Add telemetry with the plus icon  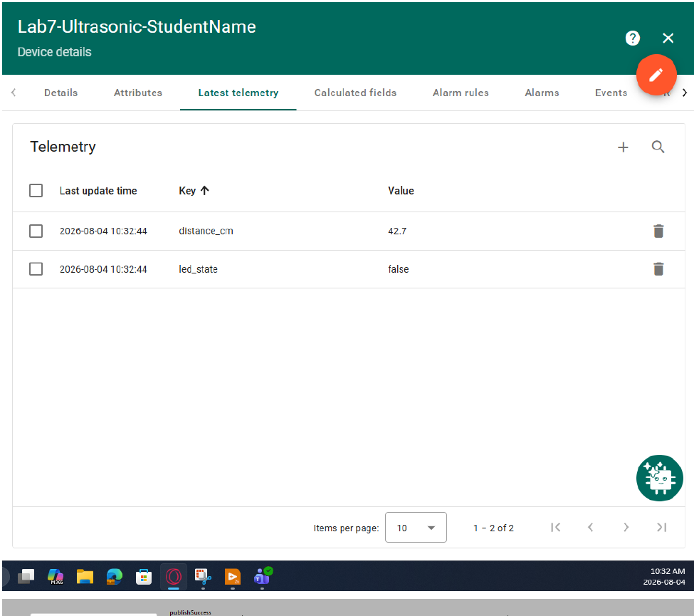tap(623, 147)
